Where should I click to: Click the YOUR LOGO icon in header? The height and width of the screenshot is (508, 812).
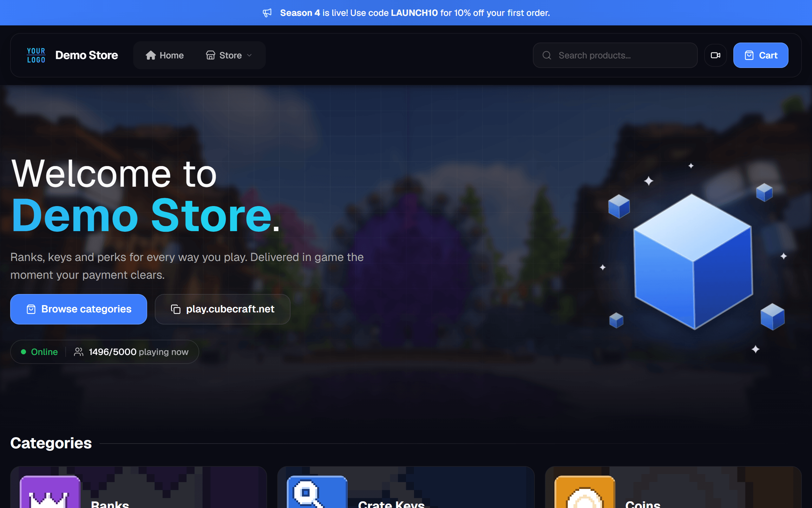36,56
